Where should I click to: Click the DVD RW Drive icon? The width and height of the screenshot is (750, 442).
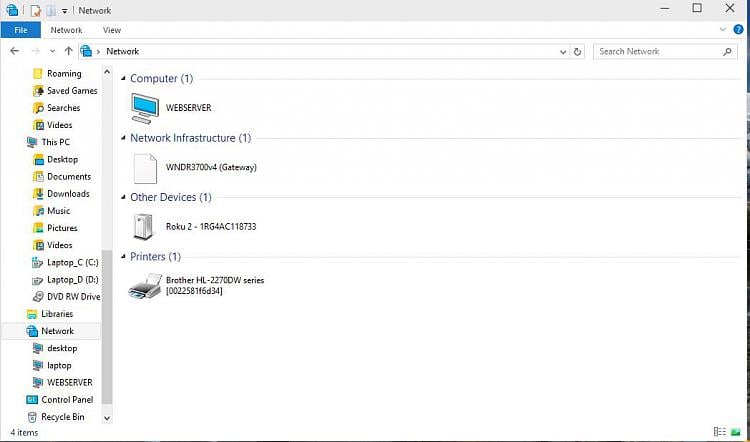[x=38, y=297]
